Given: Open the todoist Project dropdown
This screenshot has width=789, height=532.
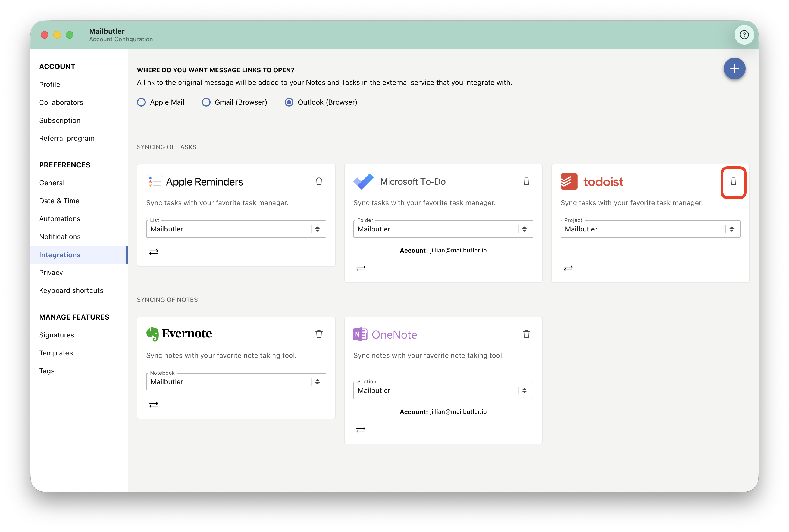Looking at the screenshot, I should coord(650,229).
